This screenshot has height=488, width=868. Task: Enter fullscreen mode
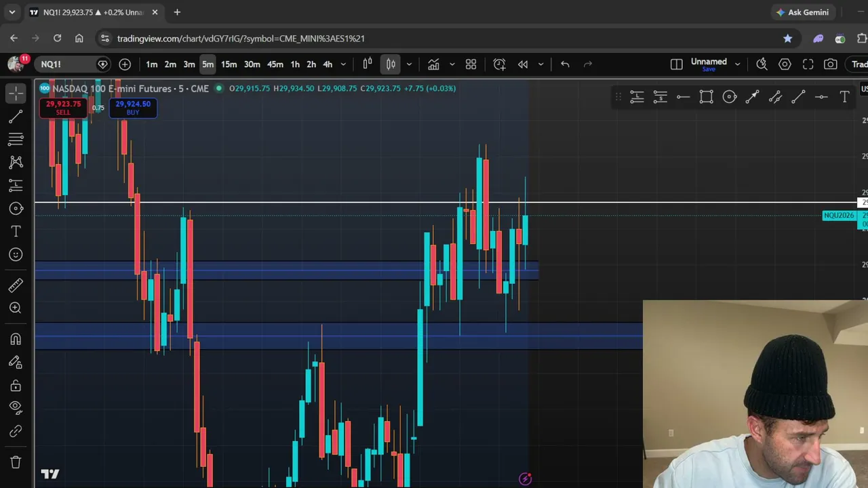pos(808,64)
